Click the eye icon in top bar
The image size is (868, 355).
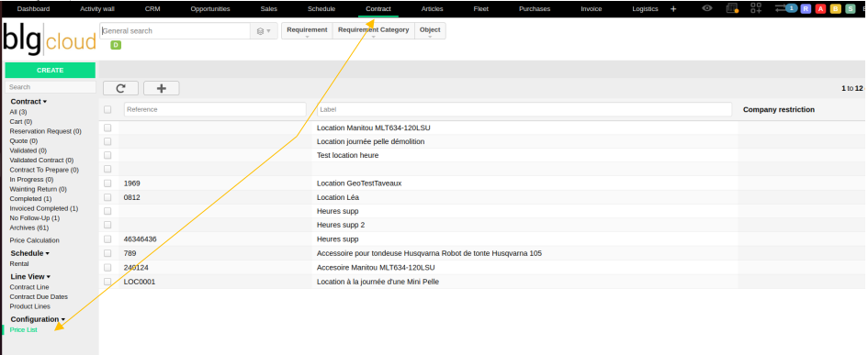pos(707,8)
